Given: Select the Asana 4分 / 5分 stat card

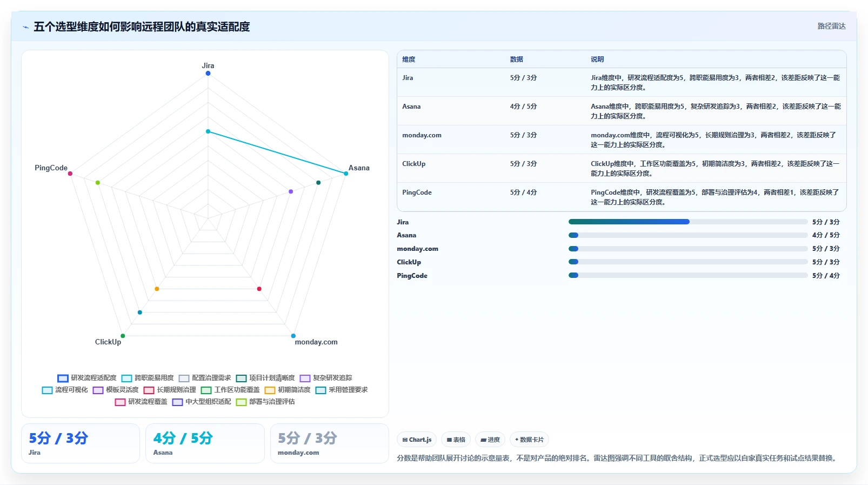Looking at the screenshot, I should [x=205, y=443].
